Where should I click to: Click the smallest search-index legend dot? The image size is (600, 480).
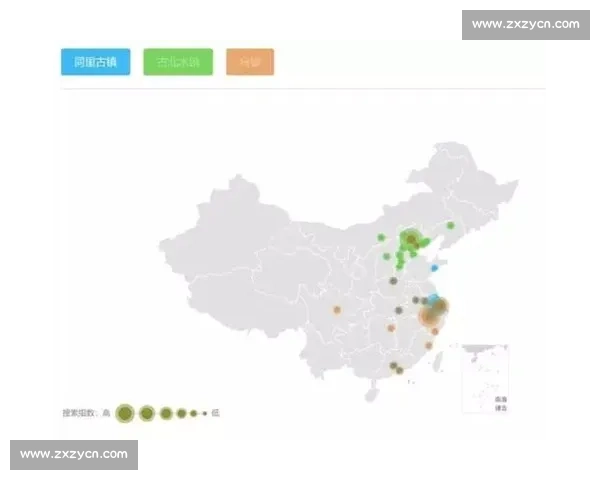click(x=205, y=413)
